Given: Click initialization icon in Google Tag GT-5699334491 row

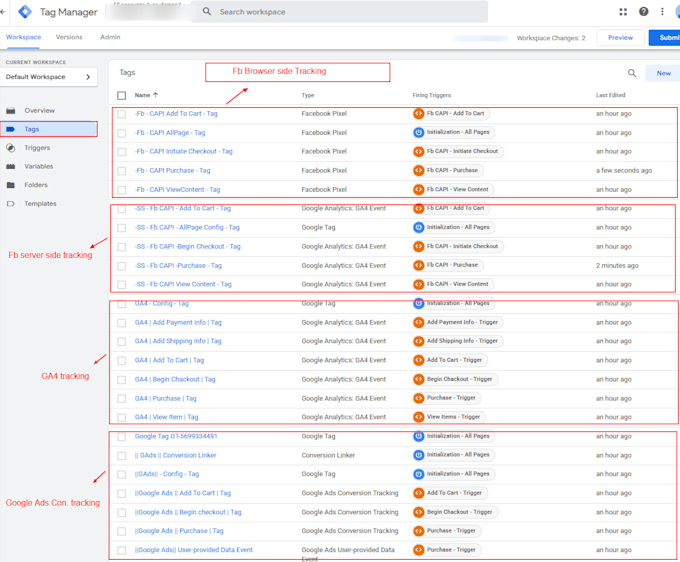Looking at the screenshot, I should click(418, 436).
